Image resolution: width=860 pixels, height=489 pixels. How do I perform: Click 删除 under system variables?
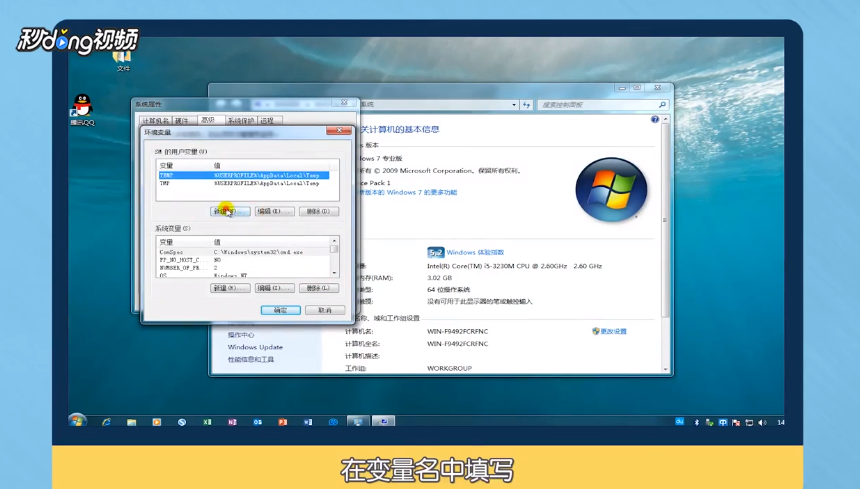point(319,288)
